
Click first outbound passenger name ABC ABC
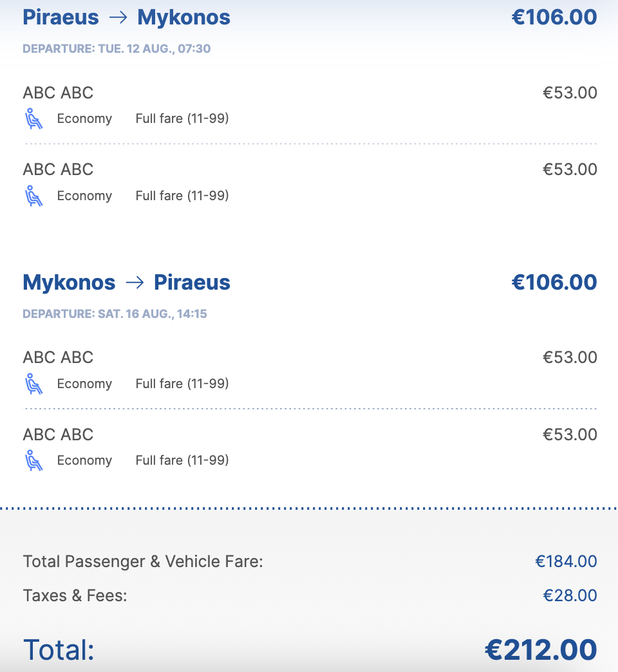(58, 93)
